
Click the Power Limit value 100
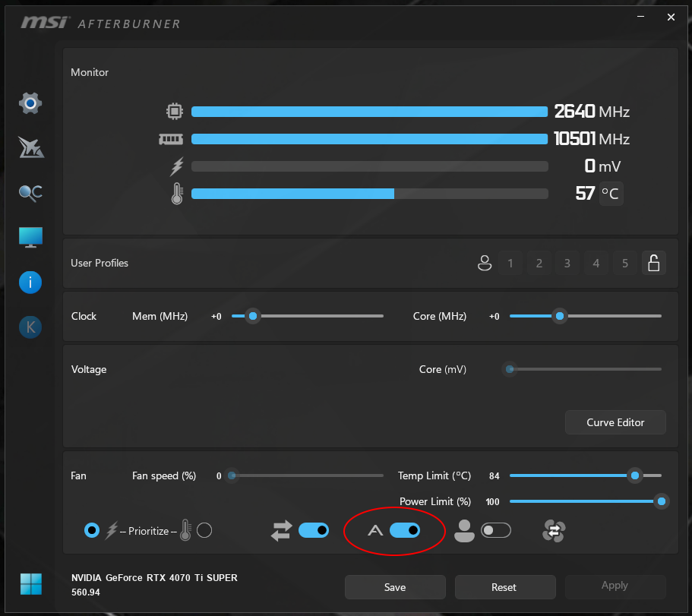pos(492,502)
